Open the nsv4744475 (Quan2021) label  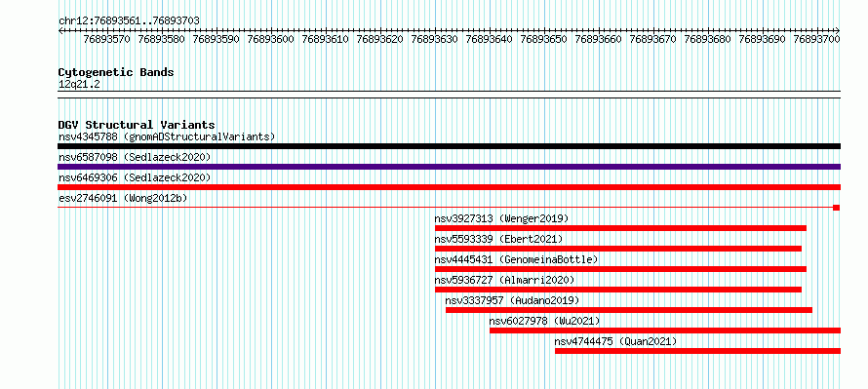pos(615,341)
